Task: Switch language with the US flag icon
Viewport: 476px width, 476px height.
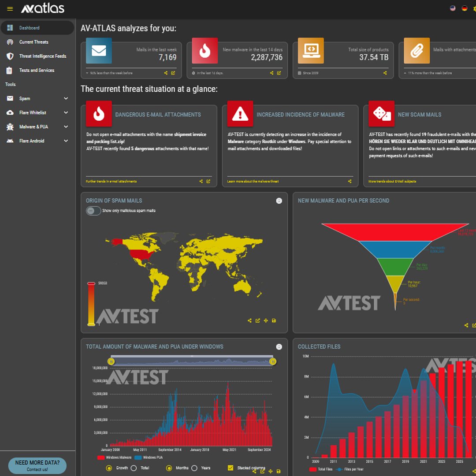Action: point(452,8)
